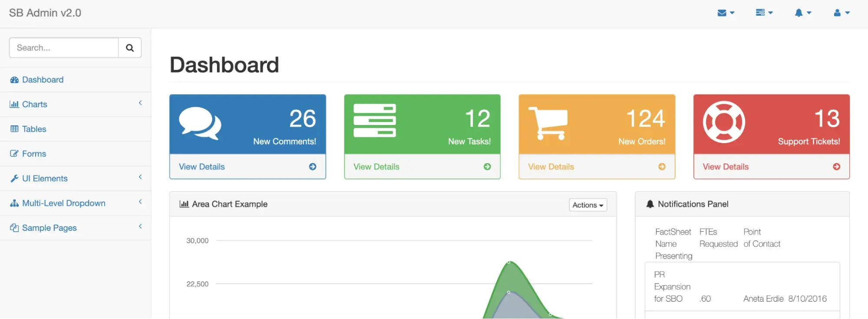
Task: Click the red life ring support icon
Action: (x=724, y=122)
